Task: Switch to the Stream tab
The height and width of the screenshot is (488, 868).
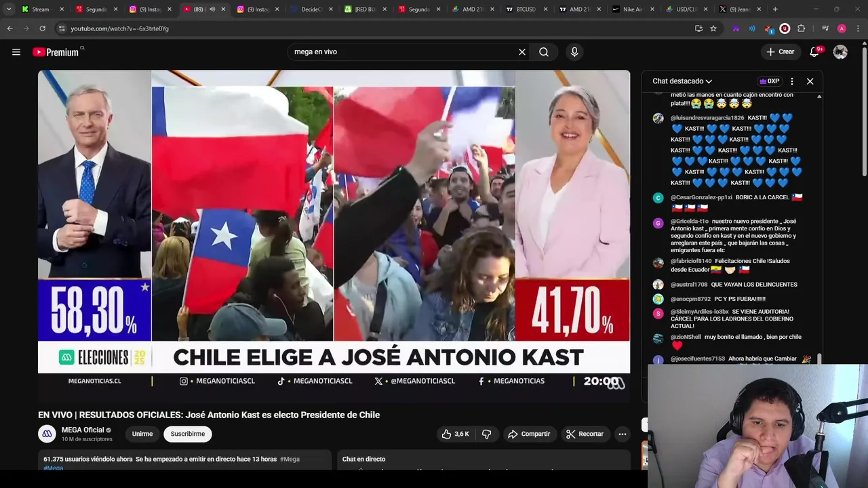Action: coord(41,9)
